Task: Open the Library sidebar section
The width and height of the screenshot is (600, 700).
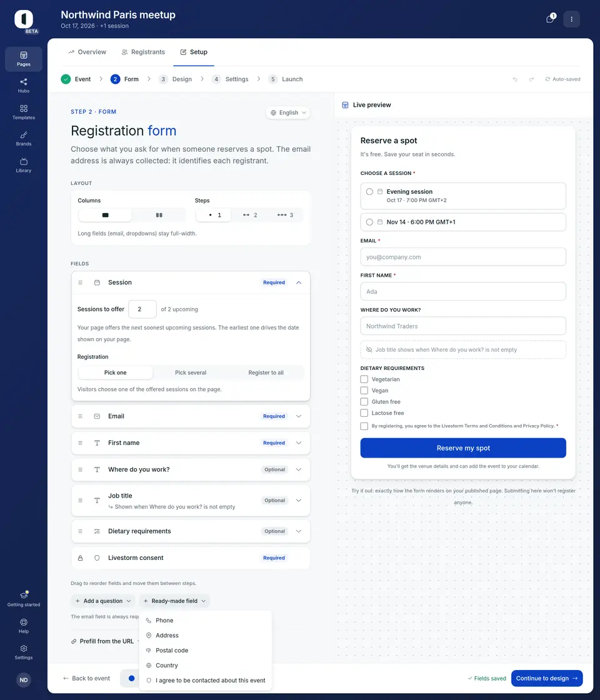Action: pos(24,165)
